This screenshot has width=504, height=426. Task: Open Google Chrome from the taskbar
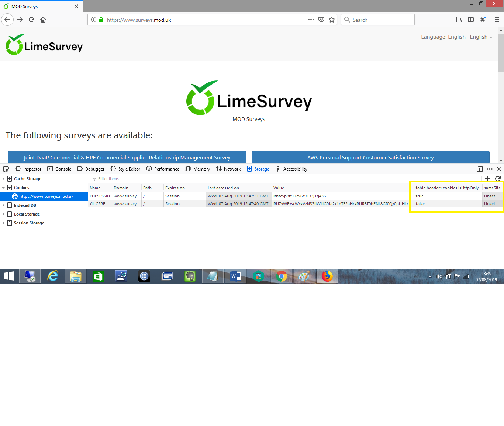click(x=282, y=276)
